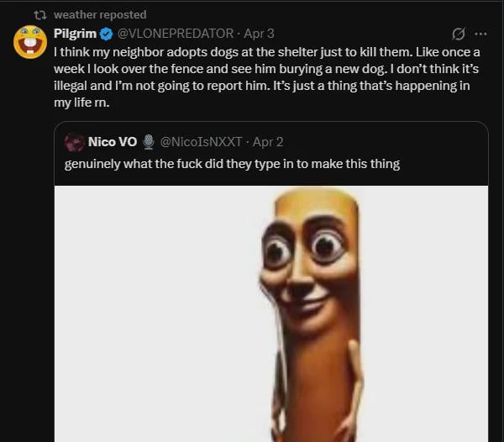Click the microphone icon after Nico VO
This screenshot has height=442, width=504.
point(148,142)
